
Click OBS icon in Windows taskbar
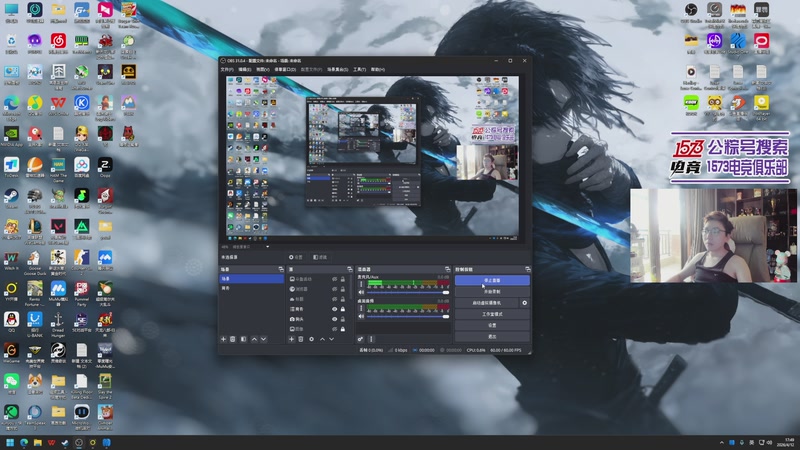pos(79,442)
